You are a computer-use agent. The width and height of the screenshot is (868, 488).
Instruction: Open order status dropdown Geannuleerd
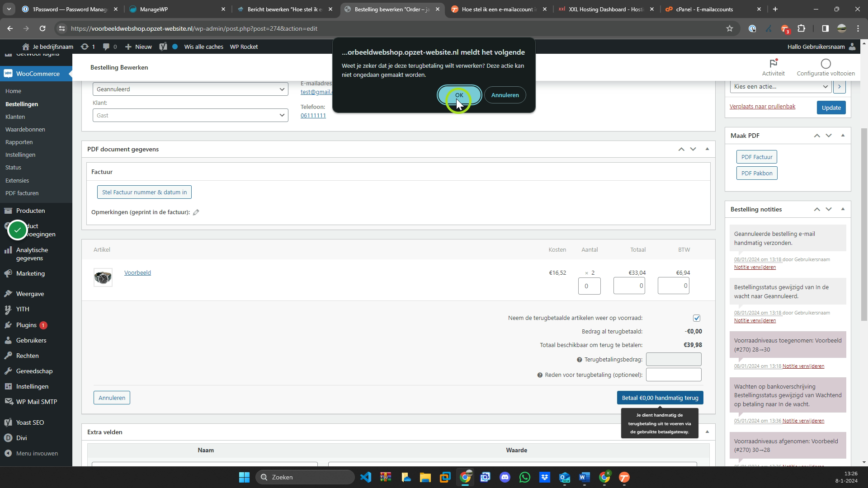coord(190,89)
